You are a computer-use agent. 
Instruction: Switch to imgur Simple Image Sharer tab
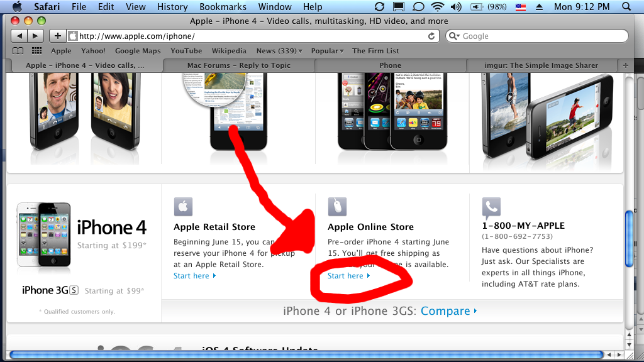[541, 65]
